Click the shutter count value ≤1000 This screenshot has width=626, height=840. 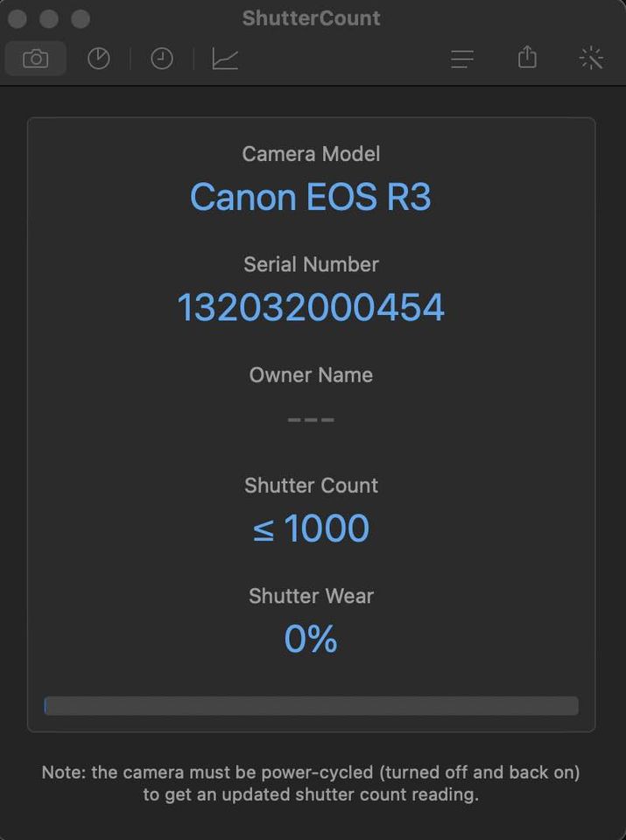(311, 528)
